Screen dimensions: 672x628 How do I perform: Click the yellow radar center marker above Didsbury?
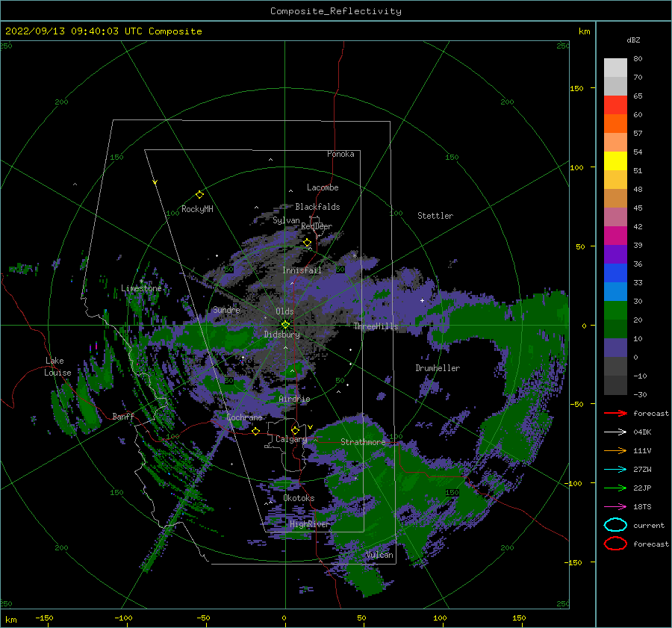click(285, 325)
